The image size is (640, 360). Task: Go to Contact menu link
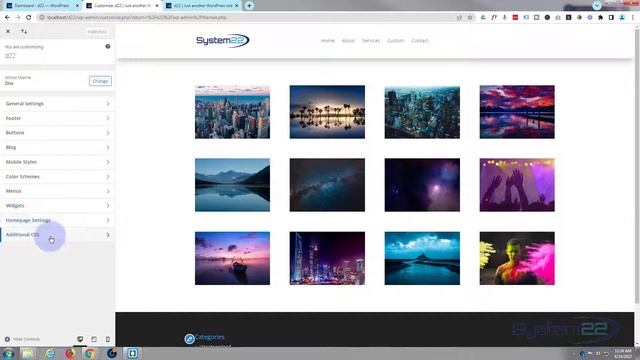(420, 41)
